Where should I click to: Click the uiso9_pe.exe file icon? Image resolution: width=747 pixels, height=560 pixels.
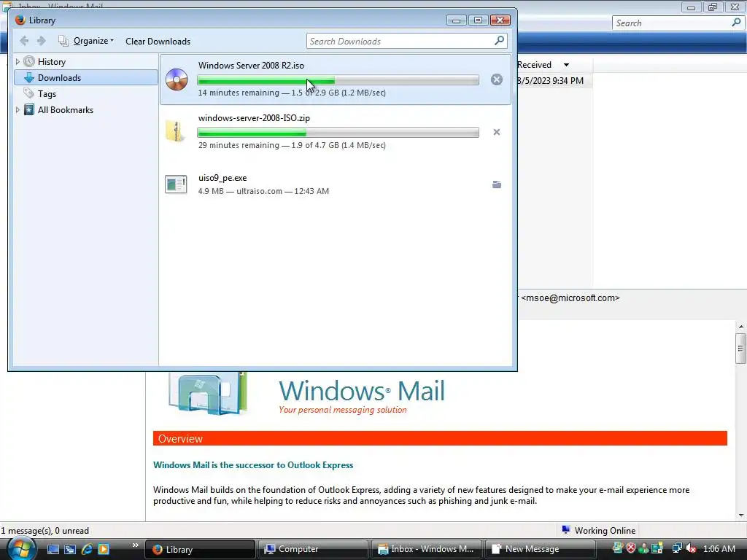(x=176, y=184)
